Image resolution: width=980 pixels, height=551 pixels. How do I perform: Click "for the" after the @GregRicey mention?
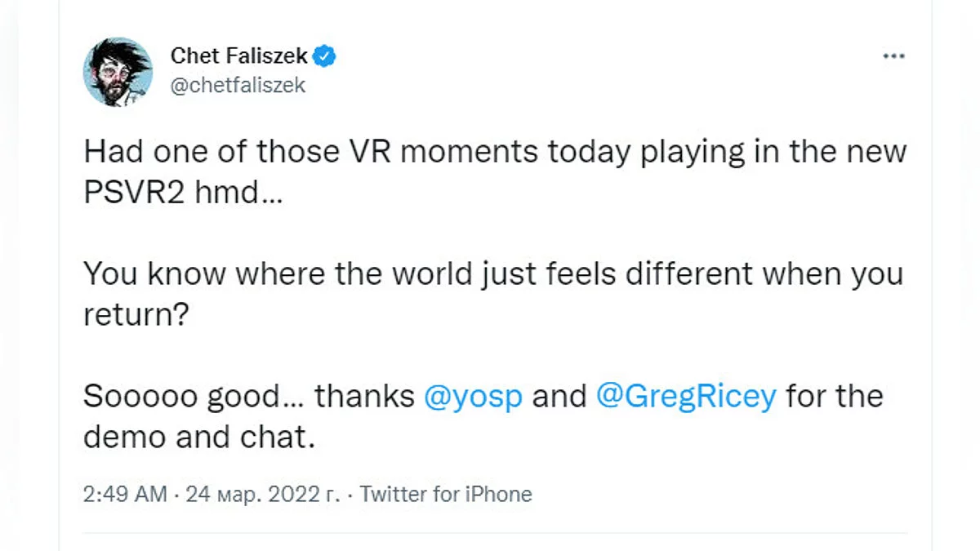click(x=835, y=397)
